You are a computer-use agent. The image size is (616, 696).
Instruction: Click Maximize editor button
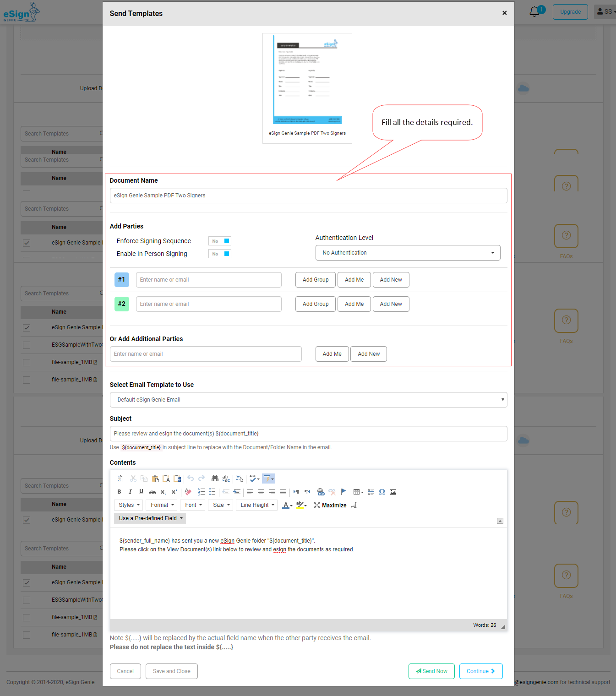[x=330, y=505]
